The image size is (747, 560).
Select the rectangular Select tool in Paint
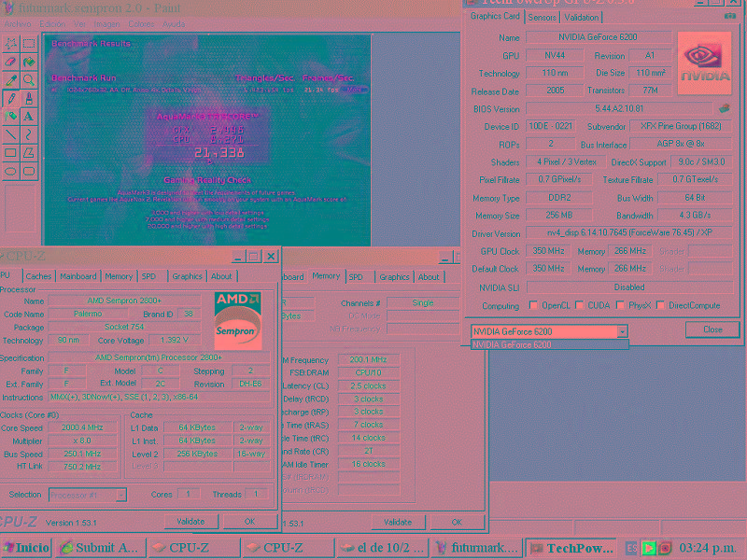click(x=29, y=44)
